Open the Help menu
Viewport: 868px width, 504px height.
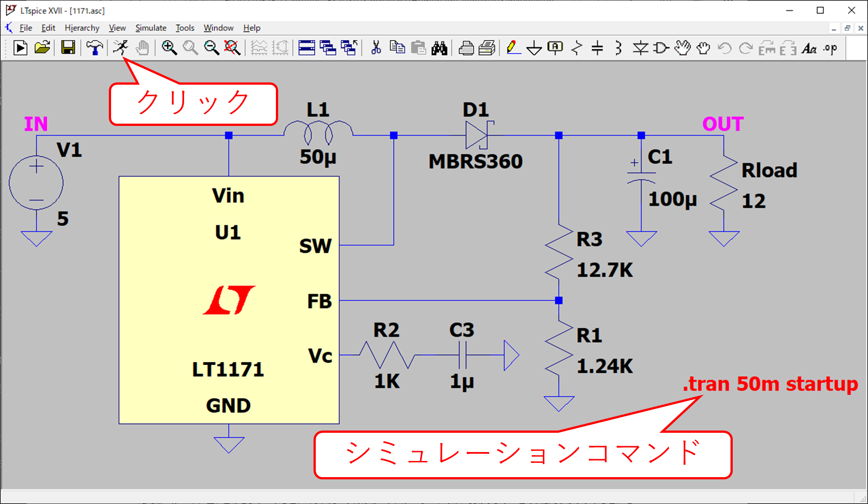252,28
